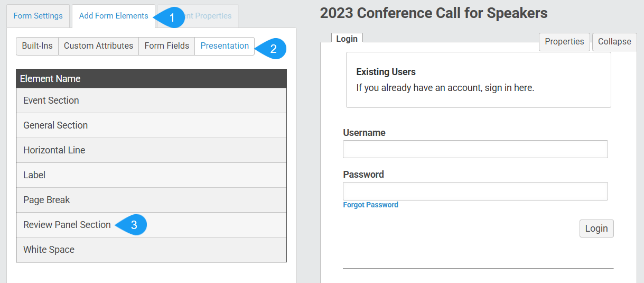Choose Page Break element
644x283 pixels.
pyautogui.click(x=151, y=200)
